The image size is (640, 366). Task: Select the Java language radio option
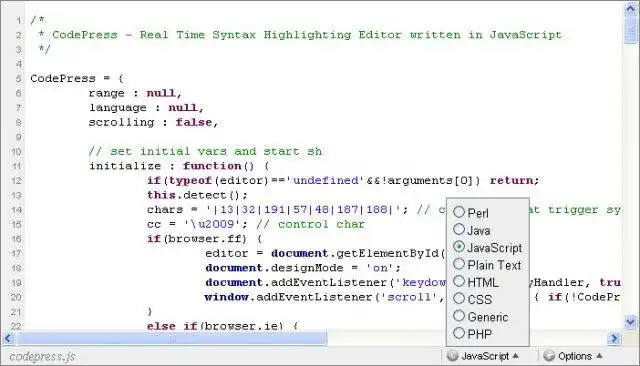459,229
